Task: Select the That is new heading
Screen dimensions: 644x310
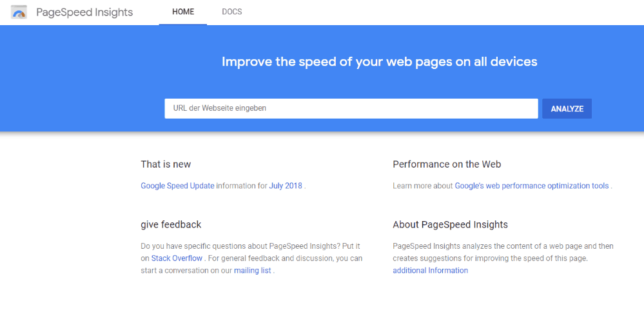Action: click(x=166, y=164)
